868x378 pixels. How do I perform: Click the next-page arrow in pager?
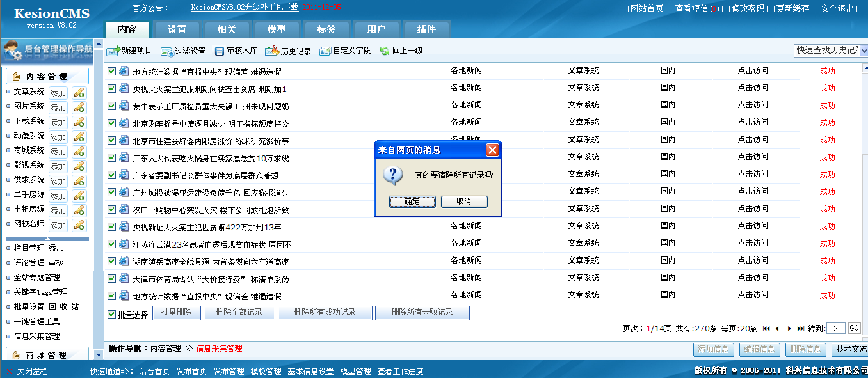click(x=789, y=328)
